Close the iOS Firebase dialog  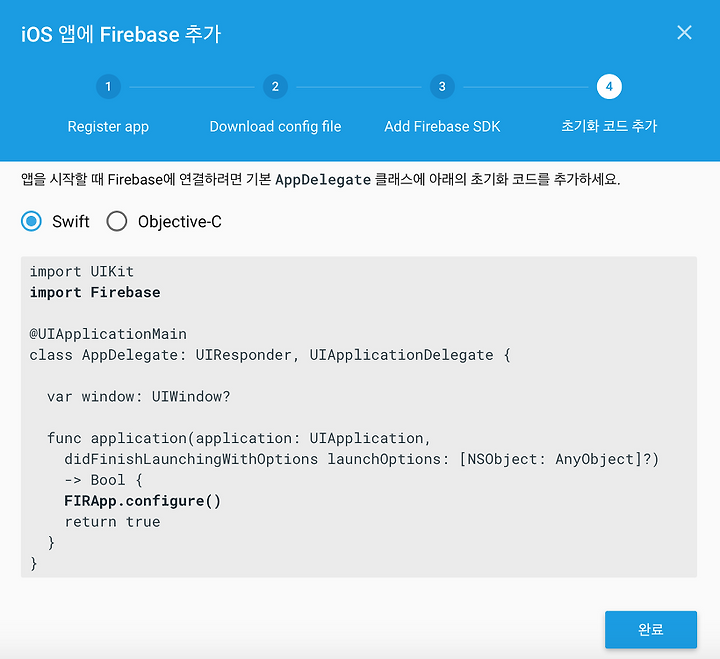click(684, 33)
